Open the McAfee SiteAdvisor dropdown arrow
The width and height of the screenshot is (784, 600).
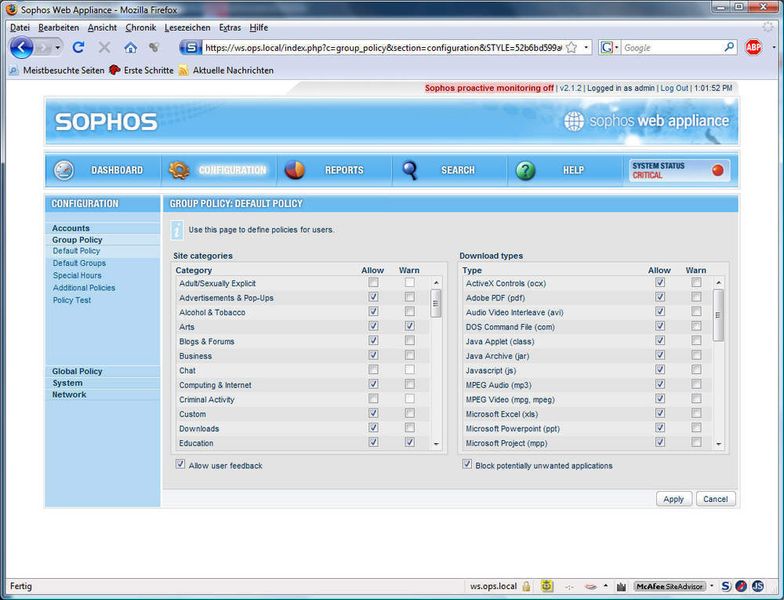tap(712, 586)
